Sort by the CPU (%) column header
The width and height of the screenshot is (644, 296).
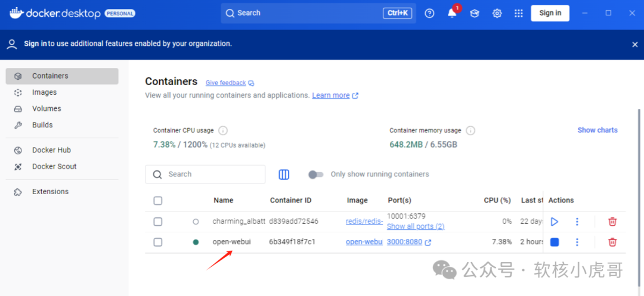(x=497, y=201)
